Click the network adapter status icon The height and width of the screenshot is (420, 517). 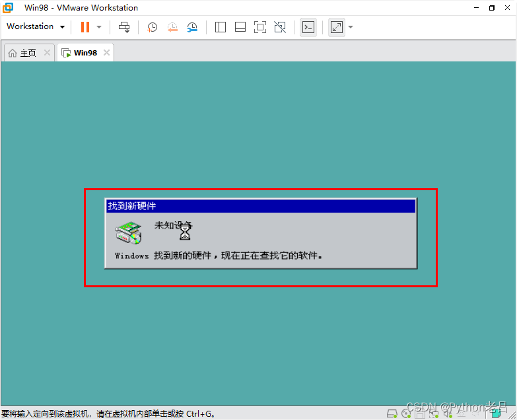coord(434,413)
